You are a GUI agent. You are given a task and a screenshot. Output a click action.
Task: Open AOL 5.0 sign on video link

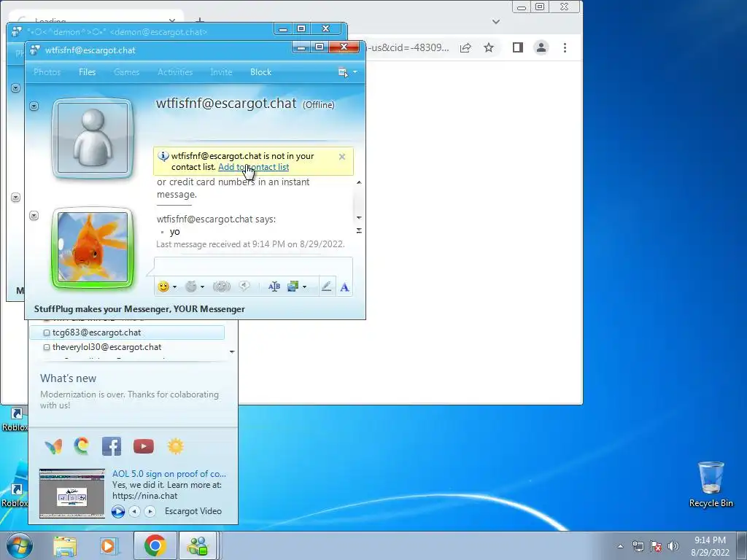click(169, 474)
